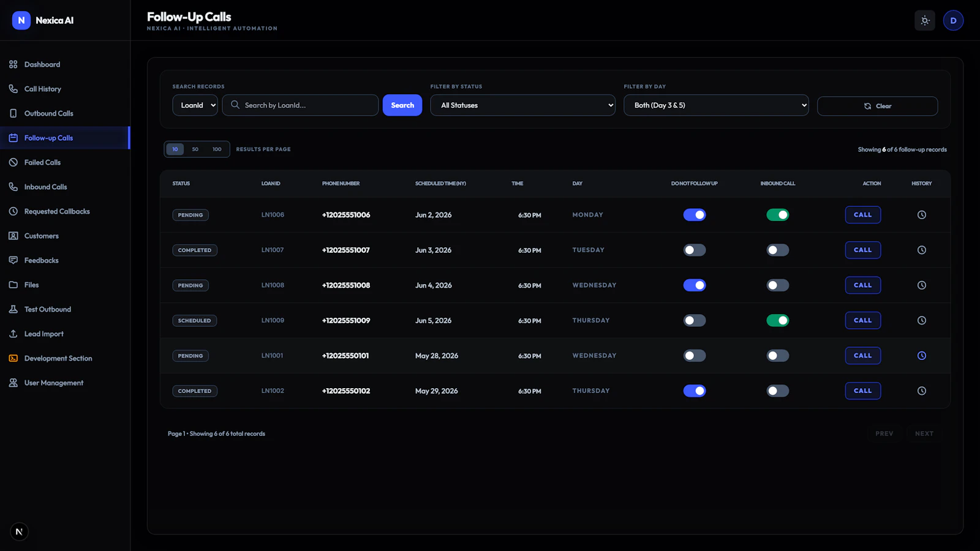Go to Call History page

tap(65, 89)
